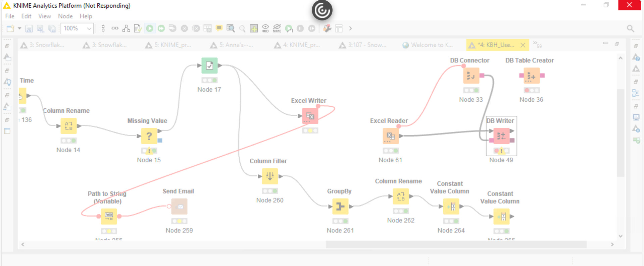Click the Save All toolbar icon
This screenshot has width=644, height=266.
pos(52,29)
